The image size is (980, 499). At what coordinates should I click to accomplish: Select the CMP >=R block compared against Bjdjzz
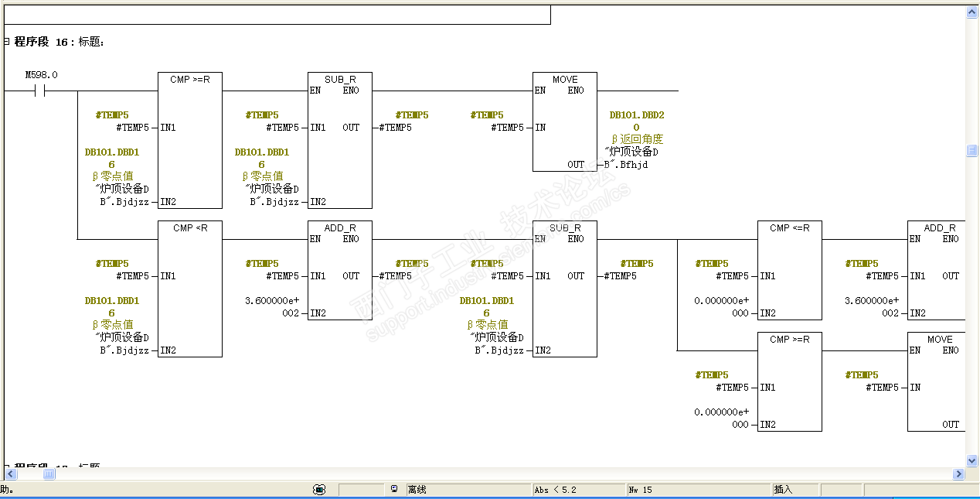point(190,141)
